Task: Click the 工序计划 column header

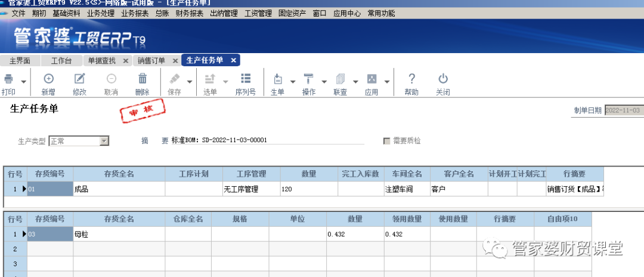Action: pyautogui.click(x=194, y=174)
